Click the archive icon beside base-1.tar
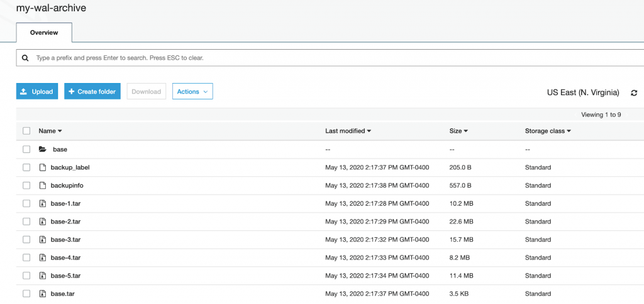This screenshot has width=644, height=304. pyautogui.click(x=43, y=204)
